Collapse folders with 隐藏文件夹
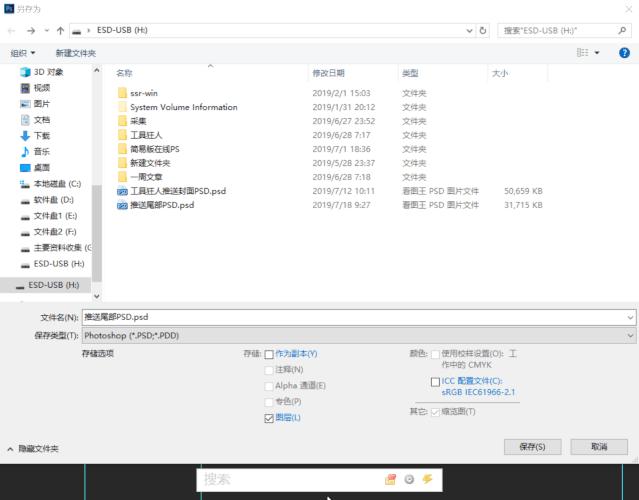This screenshot has width=639, height=500. point(33,449)
